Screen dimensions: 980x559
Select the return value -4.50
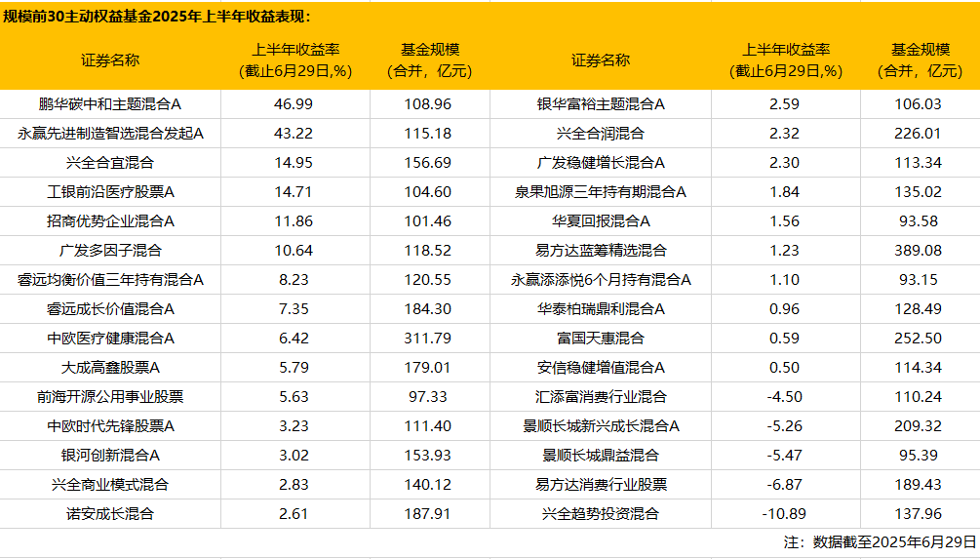pyautogui.click(x=784, y=398)
